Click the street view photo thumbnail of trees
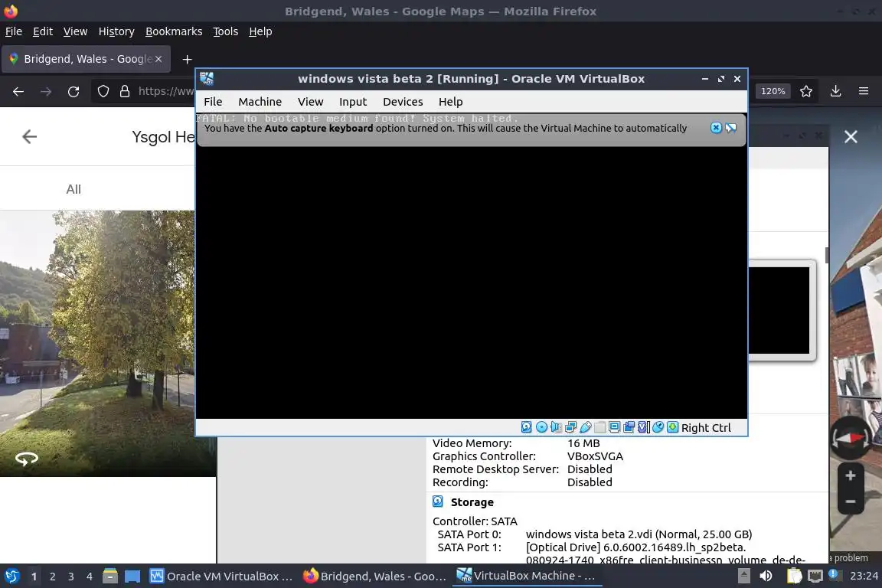This screenshot has height=588, width=882. pyautogui.click(x=108, y=343)
